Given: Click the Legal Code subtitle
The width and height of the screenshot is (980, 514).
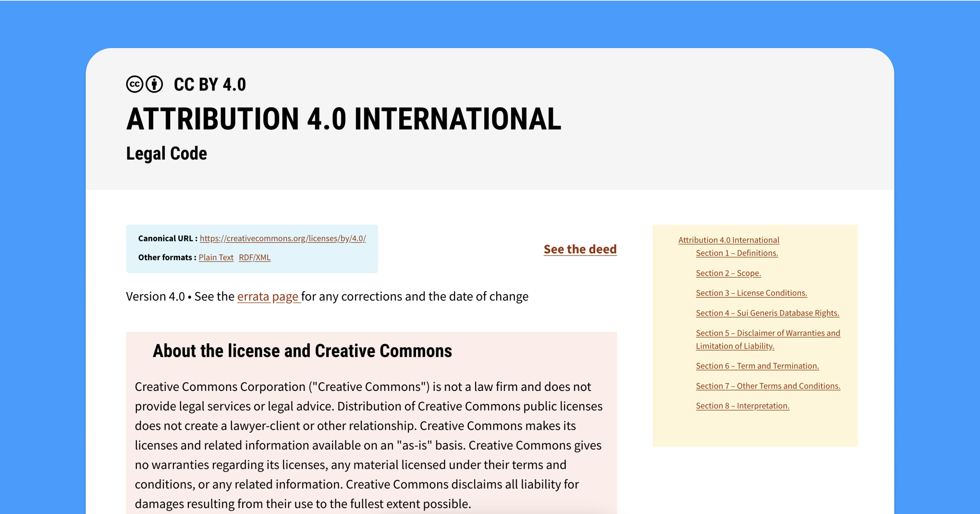Looking at the screenshot, I should 166,153.
